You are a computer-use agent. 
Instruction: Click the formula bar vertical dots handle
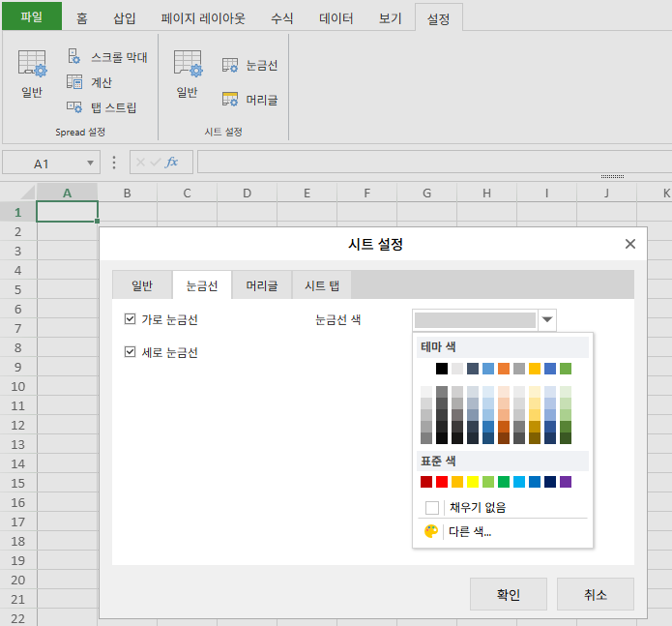(113, 163)
